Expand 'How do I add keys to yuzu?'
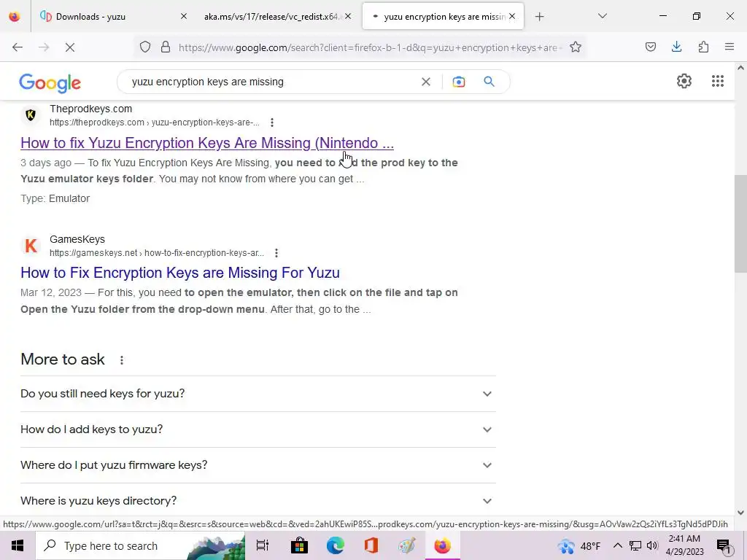 pyautogui.click(x=258, y=429)
